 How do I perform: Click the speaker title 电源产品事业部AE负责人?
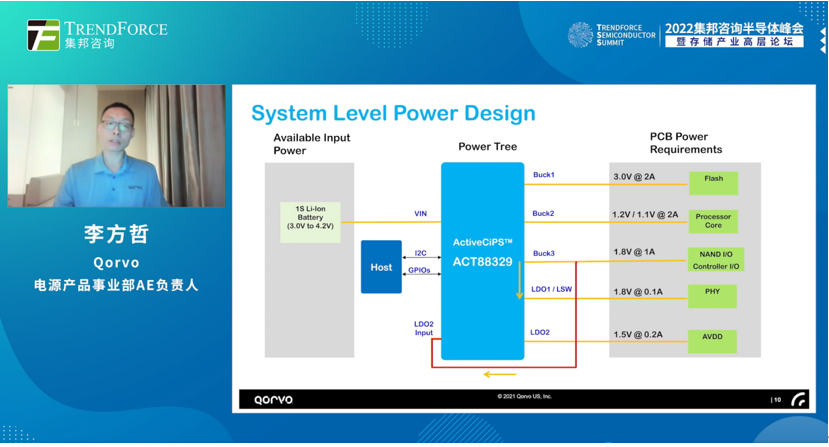[x=116, y=285]
